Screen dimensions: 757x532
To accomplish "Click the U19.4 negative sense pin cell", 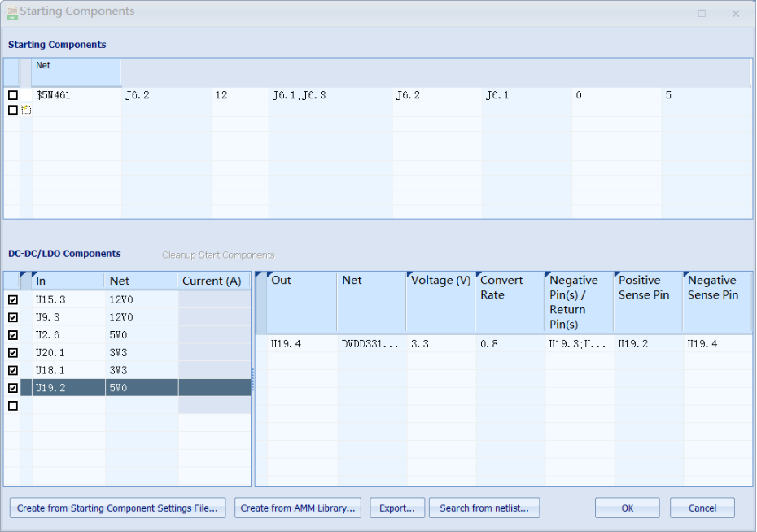I will tap(718, 344).
